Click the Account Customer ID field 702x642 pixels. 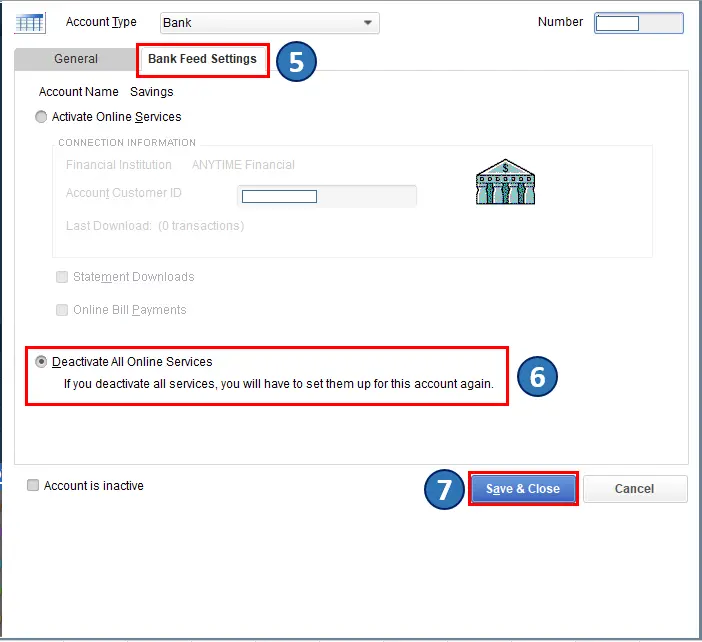point(326,196)
